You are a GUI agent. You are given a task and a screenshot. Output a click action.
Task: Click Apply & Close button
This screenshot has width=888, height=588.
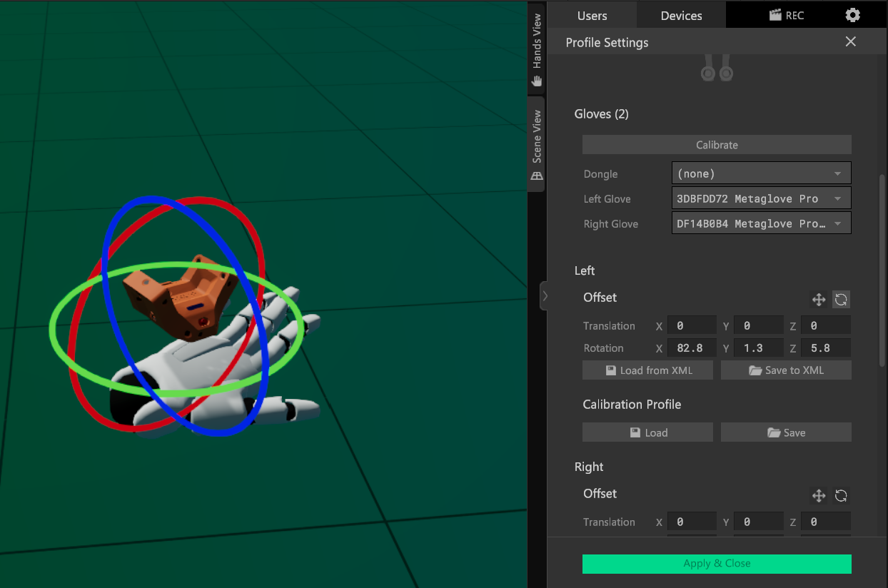(x=717, y=564)
